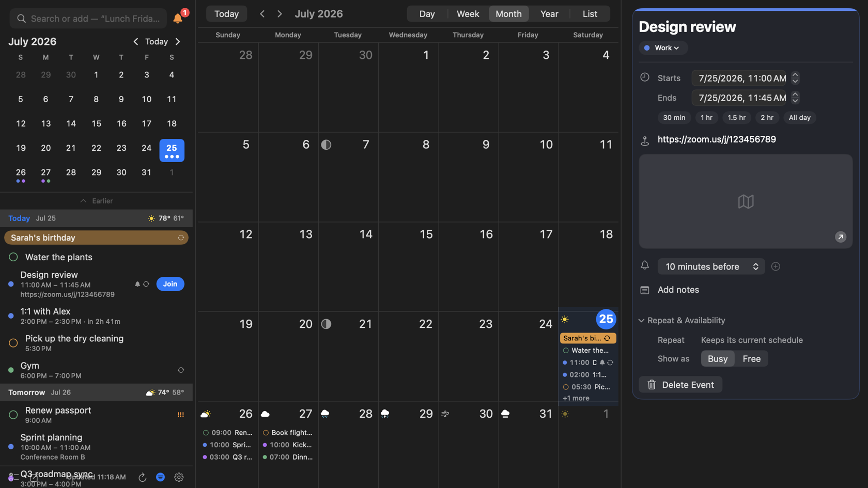Switch to Week view

[x=468, y=14]
